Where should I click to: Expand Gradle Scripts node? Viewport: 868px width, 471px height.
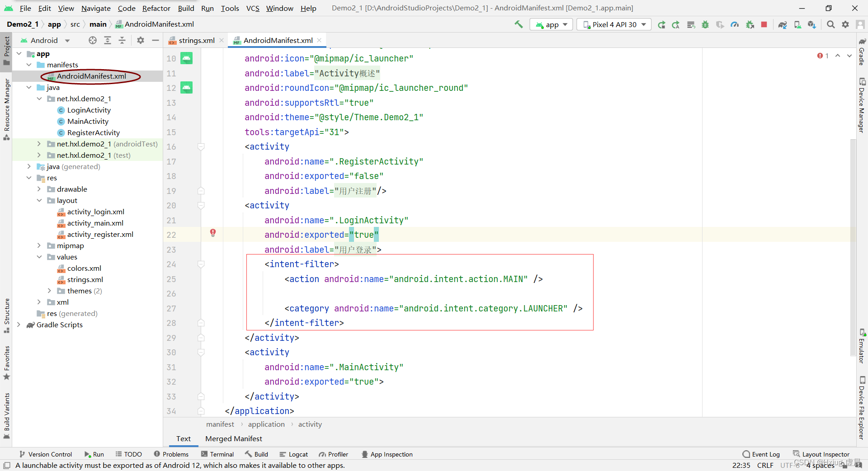(x=19, y=325)
